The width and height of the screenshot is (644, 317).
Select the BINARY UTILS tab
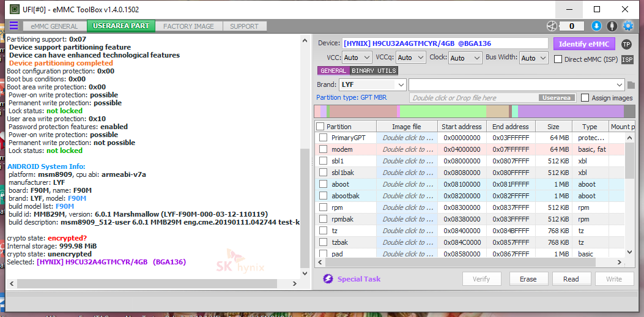[374, 71]
